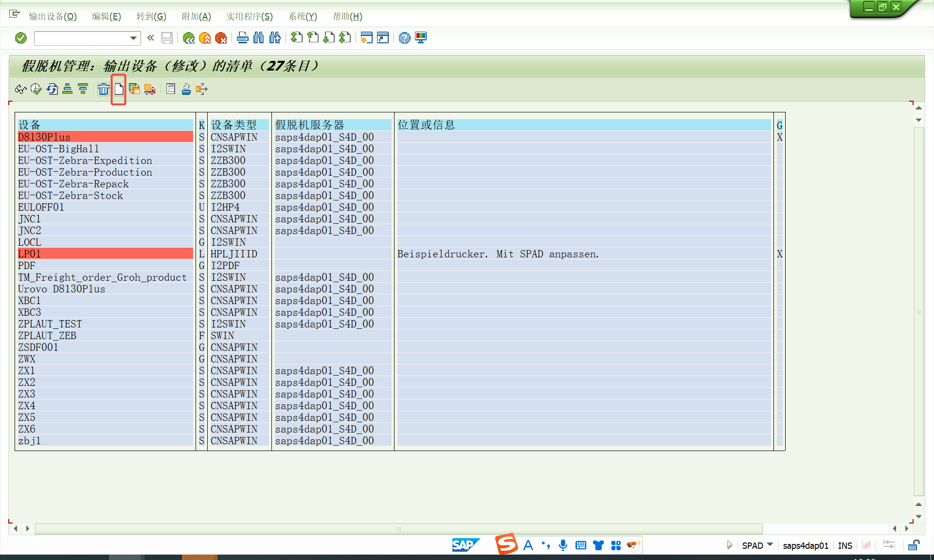934x560 pixels.
Task: Open the 实用程序(S) menu
Action: click(x=249, y=17)
